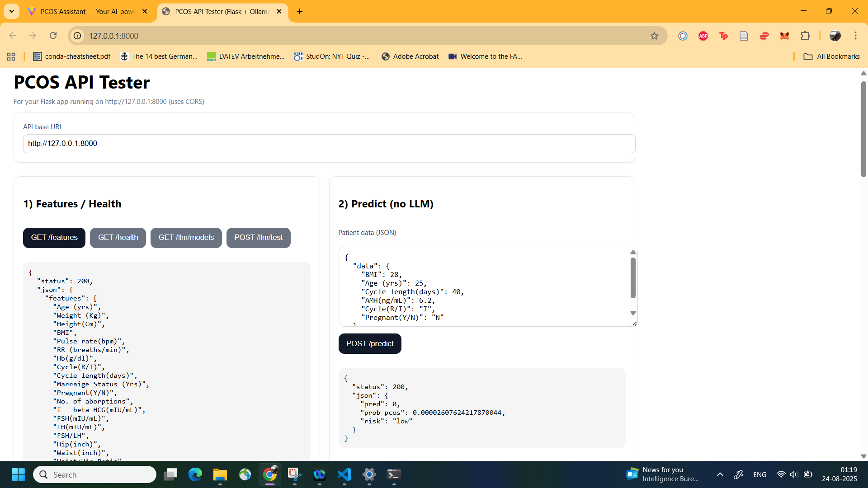Open Visual Studio Code from taskbar

click(x=344, y=474)
